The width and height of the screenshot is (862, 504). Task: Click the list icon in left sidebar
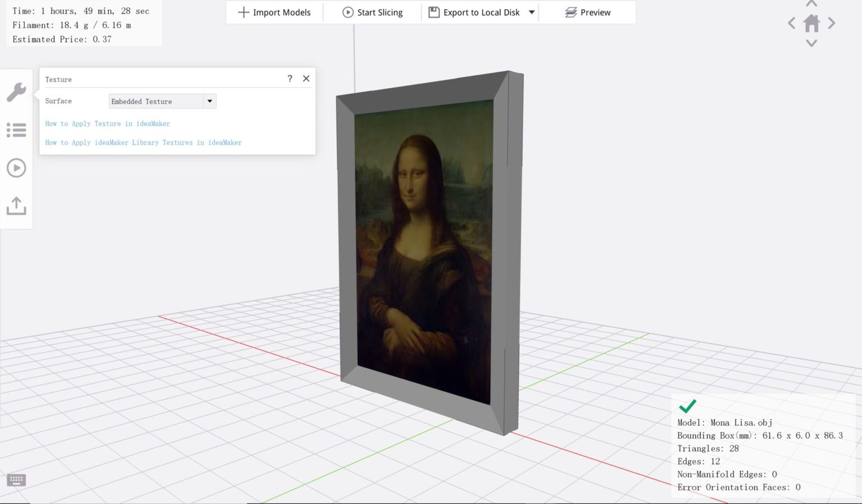(16, 130)
